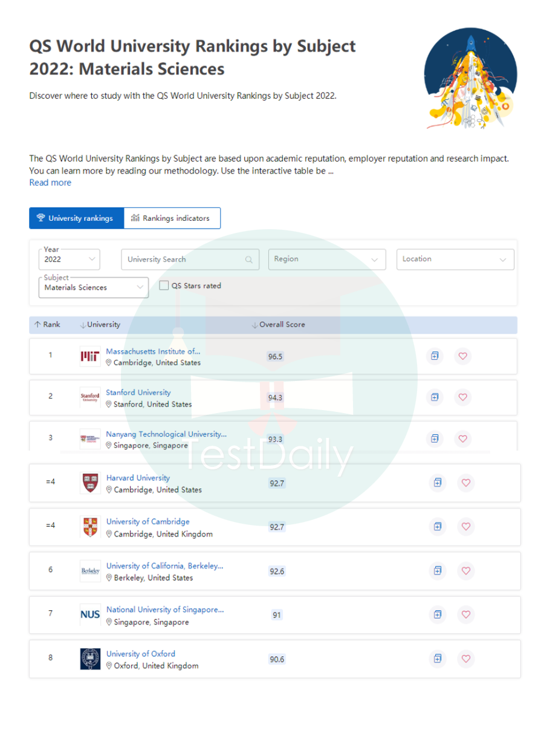This screenshot has height=756, width=544.
Task: Expand the Region filter dropdown
Action: (327, 259)
